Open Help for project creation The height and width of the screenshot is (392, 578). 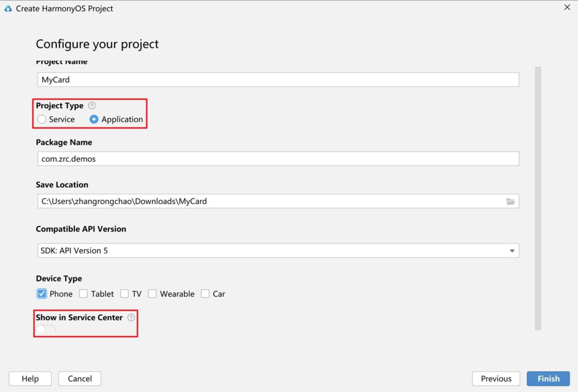click(30, 379)
